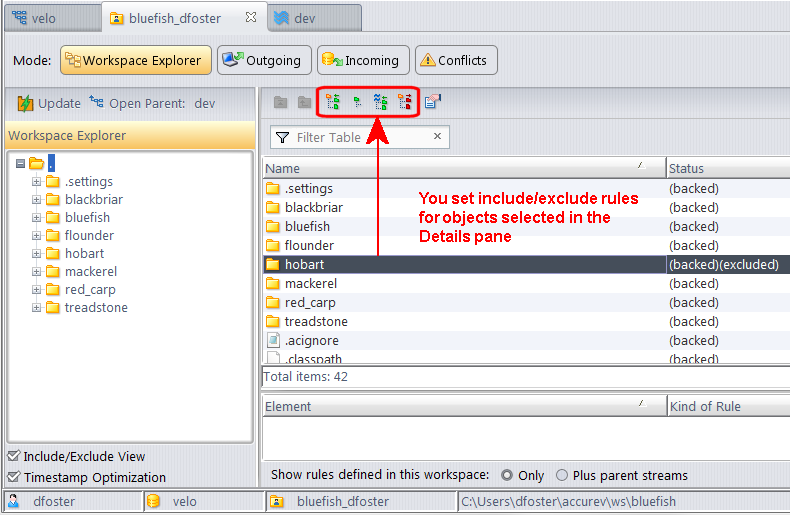Screen dimensions: 790x515
Task: Clear the Filter Table field with X
Action: click(438, 137)
